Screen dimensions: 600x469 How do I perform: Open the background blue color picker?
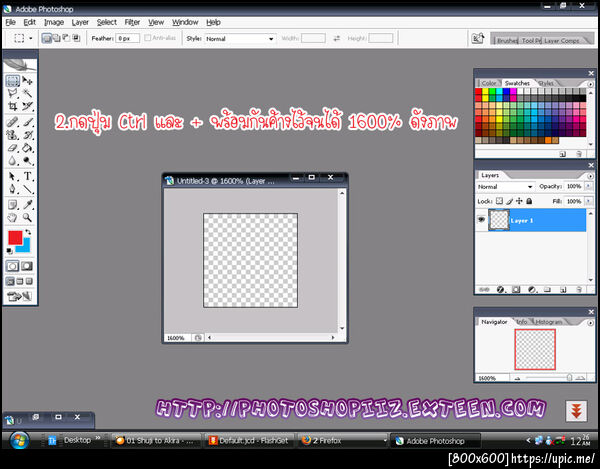point(25,247)
